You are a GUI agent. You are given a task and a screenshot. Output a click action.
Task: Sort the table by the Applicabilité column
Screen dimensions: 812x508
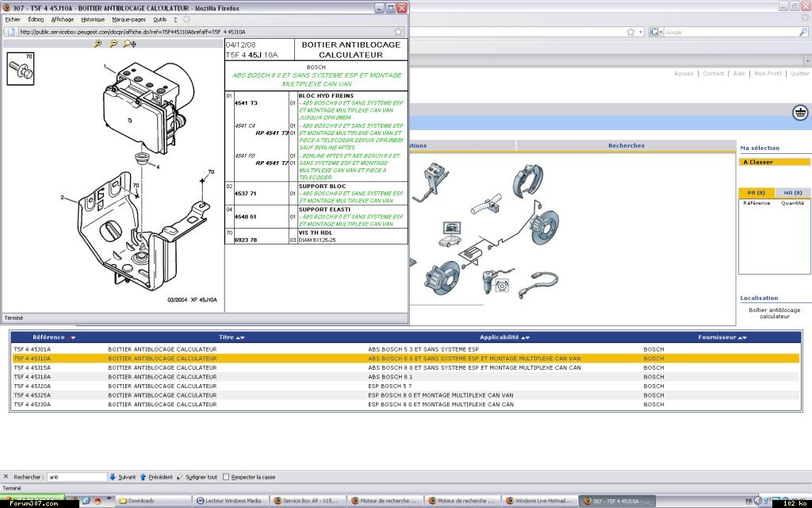(x=504, y=337)
